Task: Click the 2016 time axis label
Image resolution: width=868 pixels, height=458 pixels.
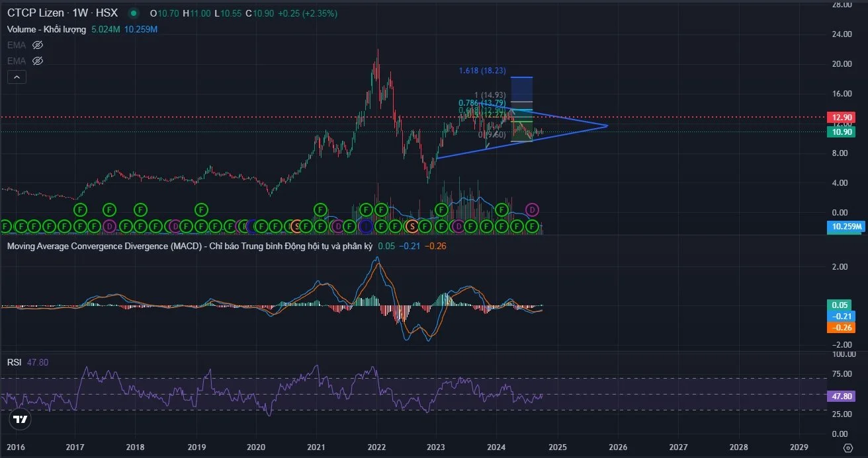Action: [15, 447]
